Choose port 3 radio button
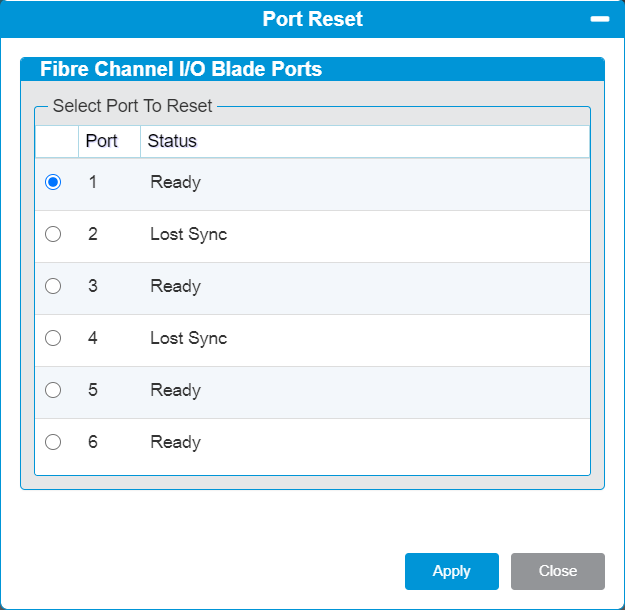The image size is (625, 610). [x=53, y=286]
